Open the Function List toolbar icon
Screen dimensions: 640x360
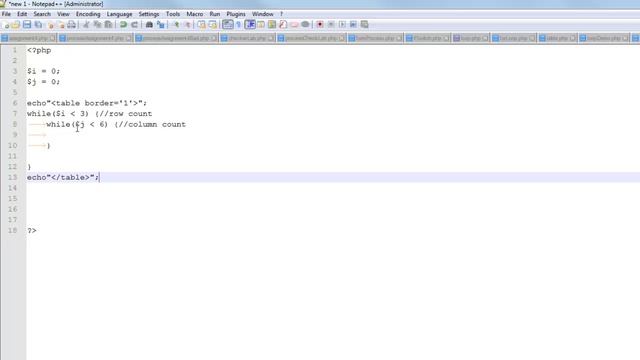pos(283,25)
